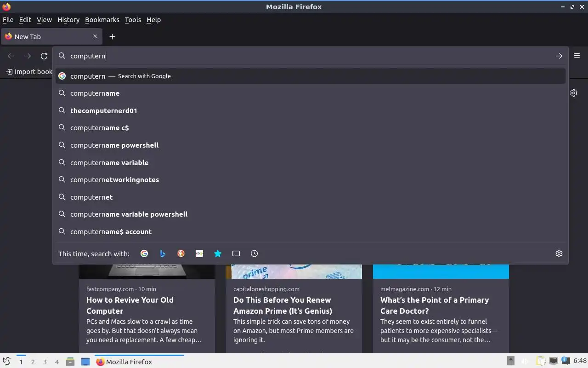Click the capitalone shopping article thumbnail
This screenshot has width=588, height=368.
click(x=294, y=271)
